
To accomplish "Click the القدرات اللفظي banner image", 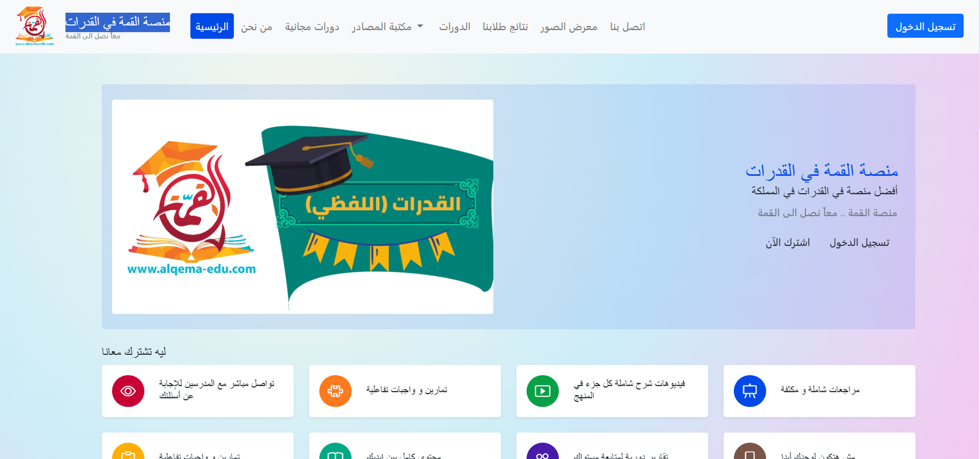I will tap(303, 207).
